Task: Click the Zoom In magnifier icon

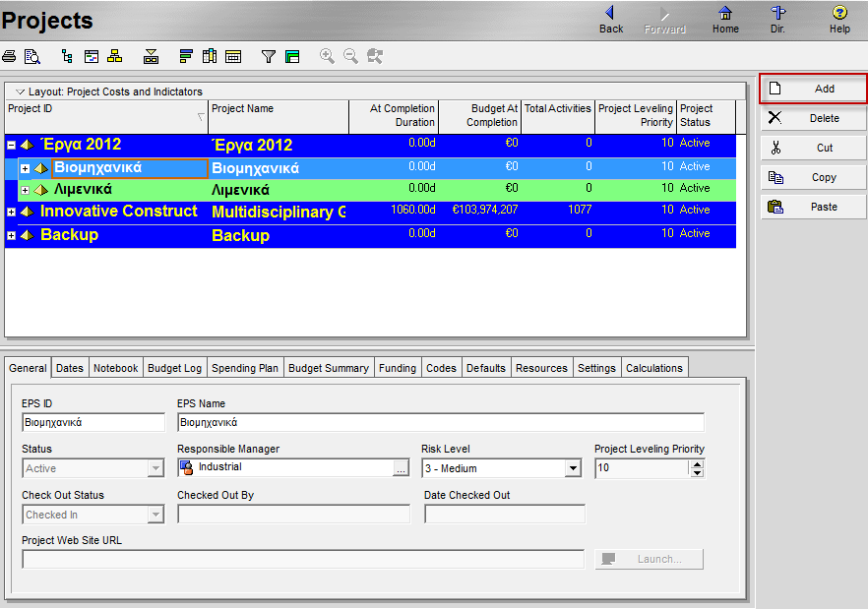Action: (327, 56)
